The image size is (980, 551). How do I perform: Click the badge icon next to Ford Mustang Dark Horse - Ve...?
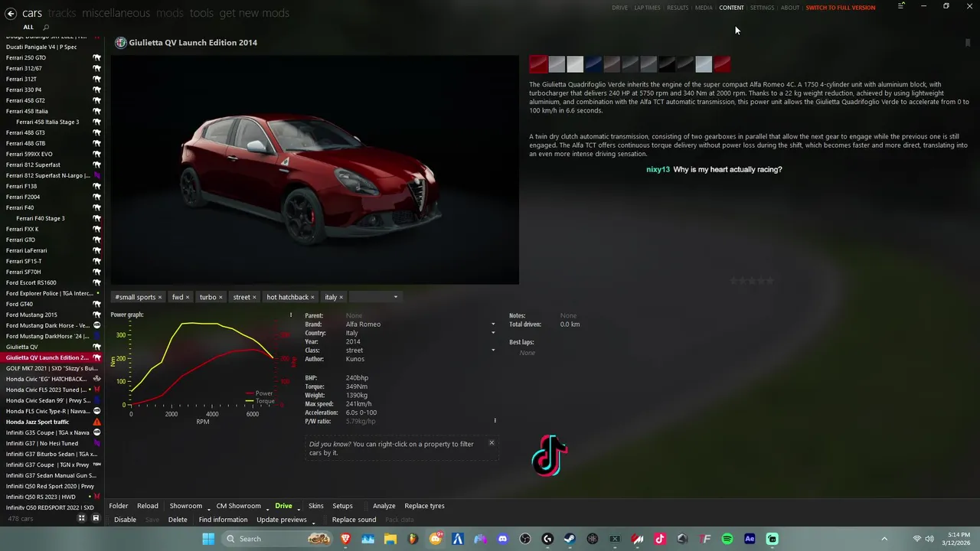[x=96, y=325]
